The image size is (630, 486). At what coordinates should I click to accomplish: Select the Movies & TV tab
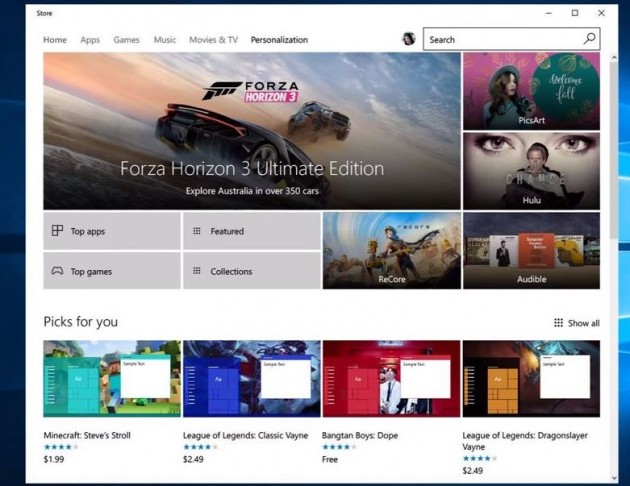pos(213,40)
